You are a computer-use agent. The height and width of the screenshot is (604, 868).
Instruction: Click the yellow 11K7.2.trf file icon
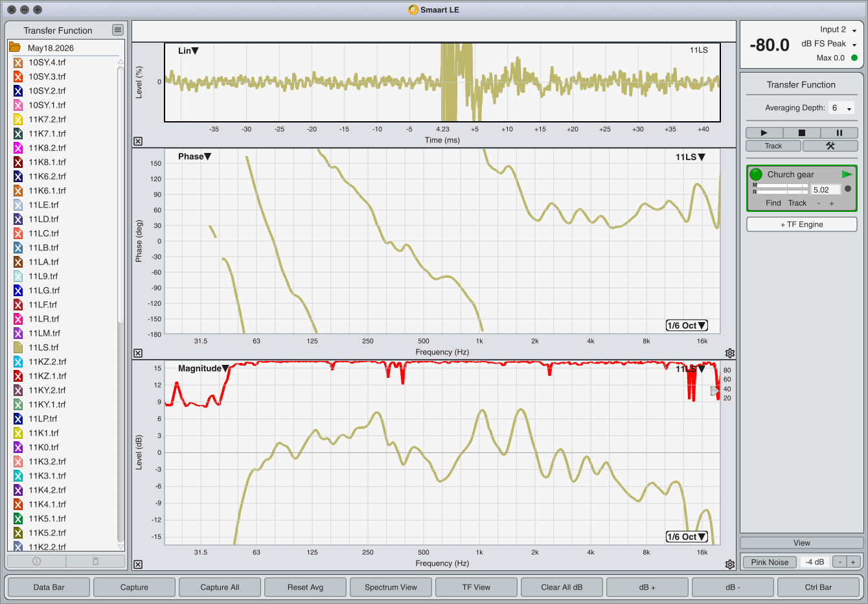point(18,119)
